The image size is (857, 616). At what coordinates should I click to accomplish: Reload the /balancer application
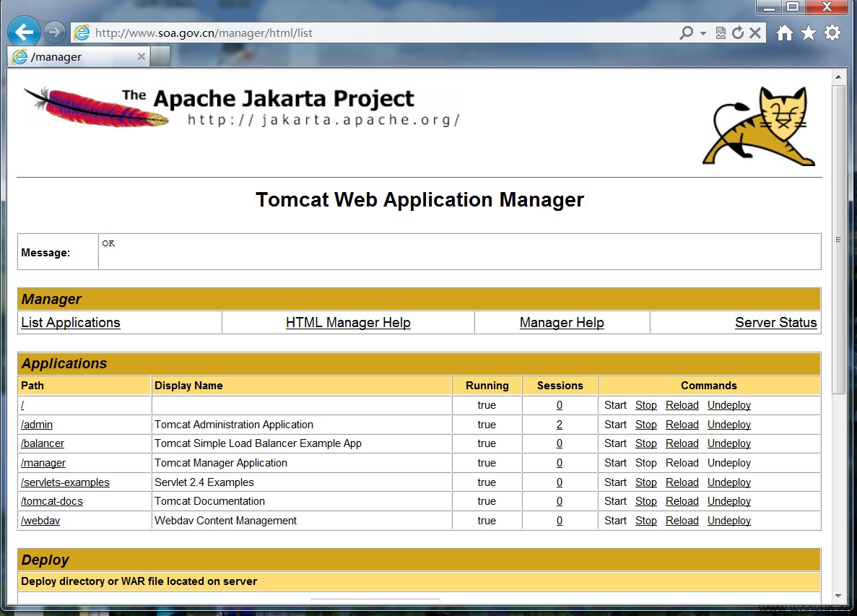[x=682, y=443]
